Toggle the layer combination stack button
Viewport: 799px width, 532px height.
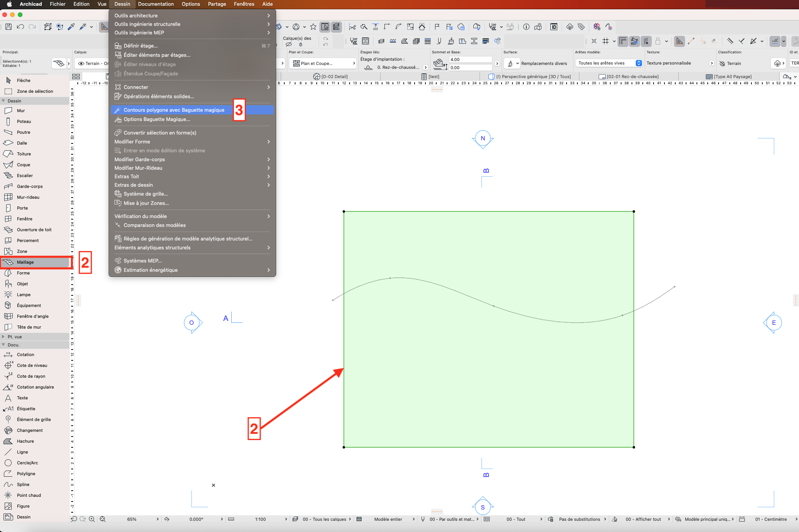[x=336, y=27]
